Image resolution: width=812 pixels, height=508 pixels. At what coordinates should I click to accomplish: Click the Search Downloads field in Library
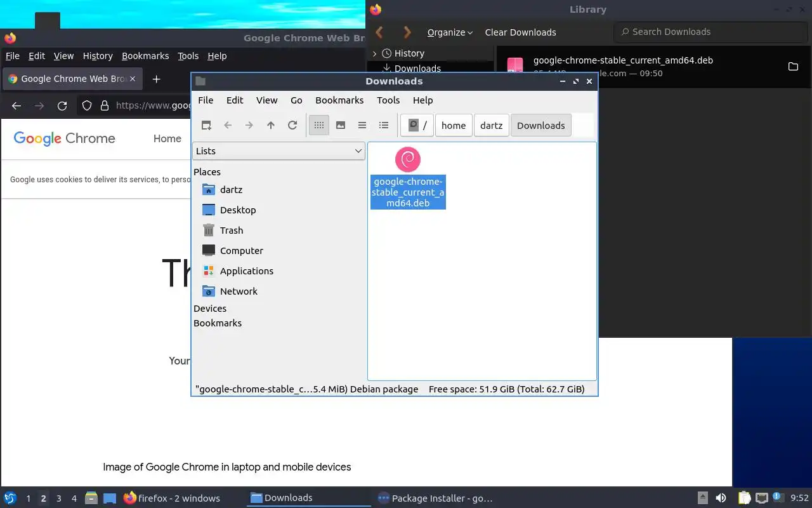coord(709,32)
